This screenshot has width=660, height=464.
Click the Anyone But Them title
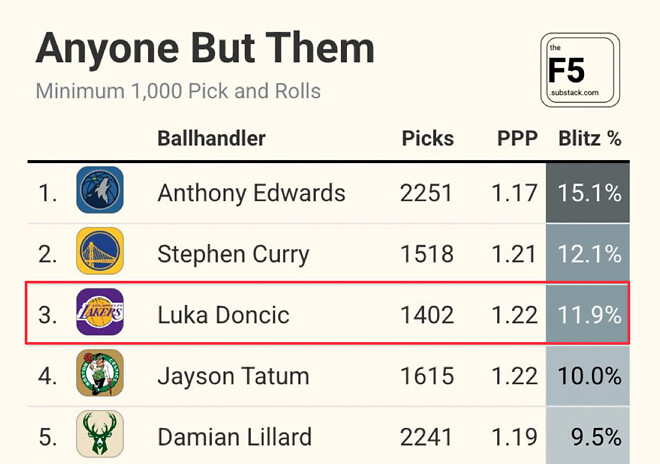205,48
